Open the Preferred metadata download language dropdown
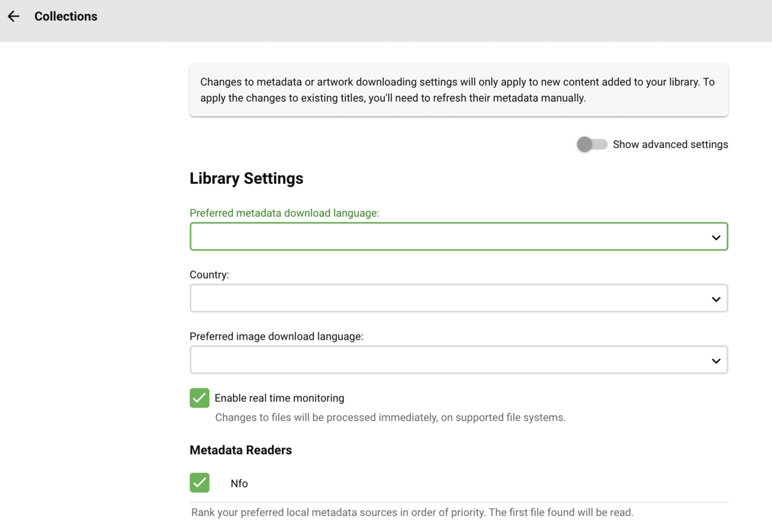This screenshot has height=532, width=772. tap(450, 237)
